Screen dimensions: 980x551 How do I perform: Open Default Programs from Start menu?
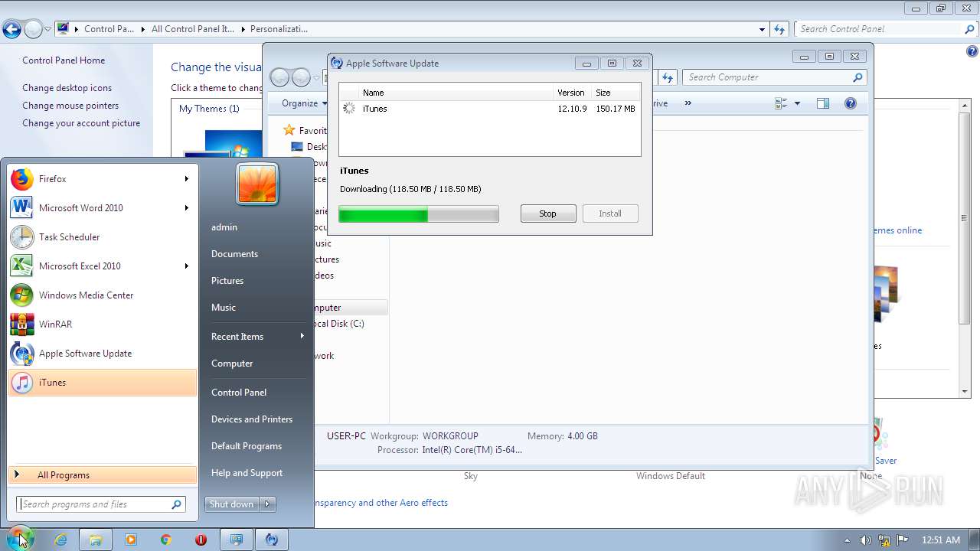click(256, 446)
